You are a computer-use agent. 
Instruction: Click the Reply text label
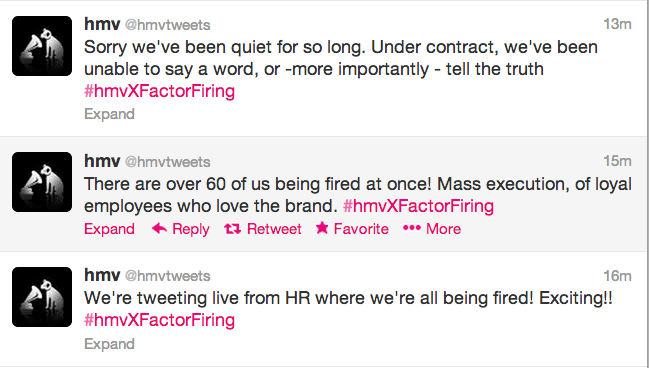pyautogui.click(x=191, y=229)
